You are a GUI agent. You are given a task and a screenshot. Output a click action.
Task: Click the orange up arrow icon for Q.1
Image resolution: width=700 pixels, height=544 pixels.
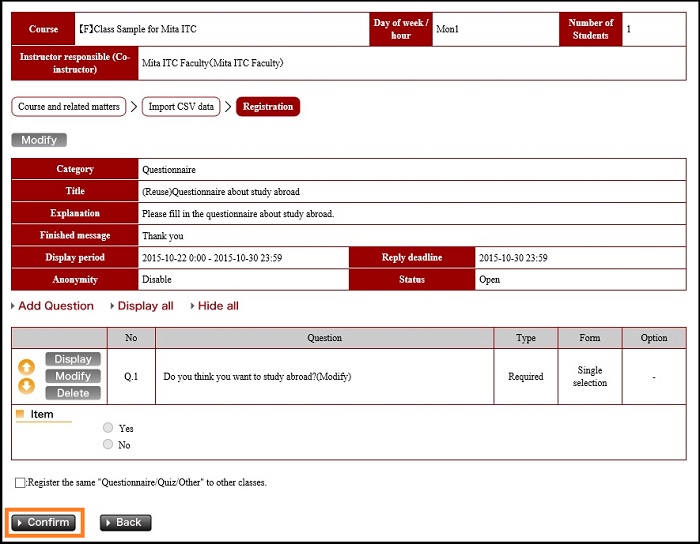(27, 367)
